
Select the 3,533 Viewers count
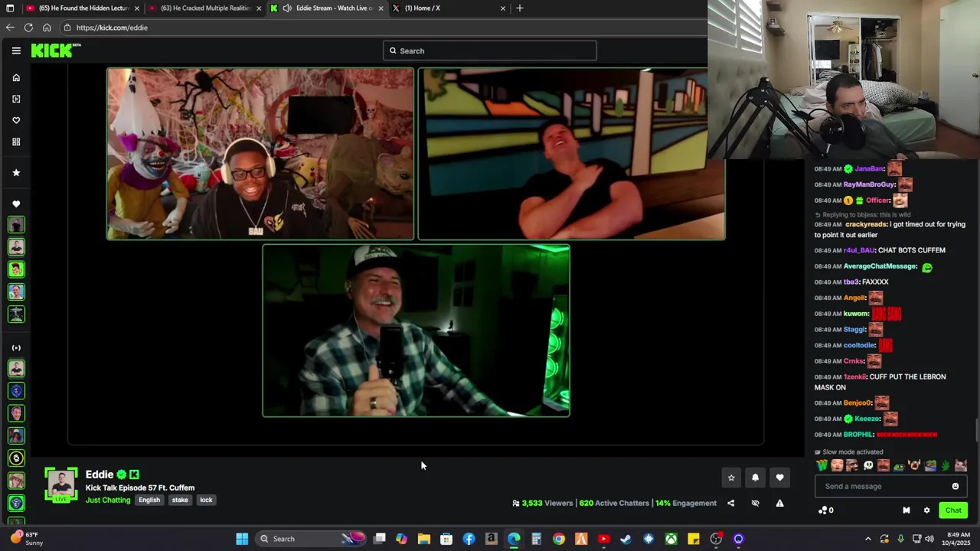coord(547,503)
